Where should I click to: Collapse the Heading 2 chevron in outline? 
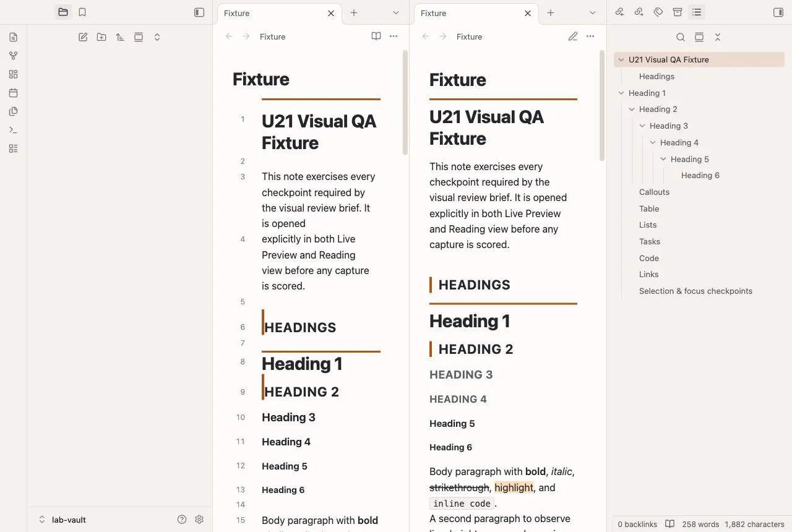click(632, 109)
